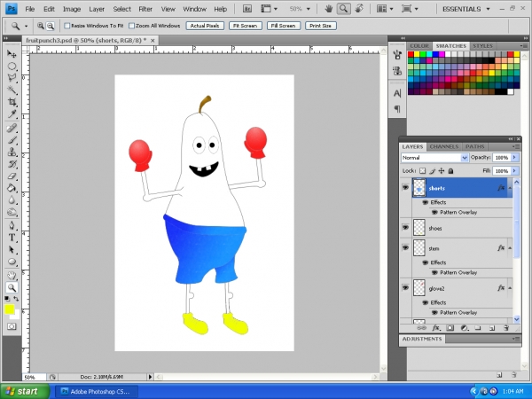This screenshot has width=532, height=399.
Task: Select the Ellipse shape tool
Action: point(12,262)
